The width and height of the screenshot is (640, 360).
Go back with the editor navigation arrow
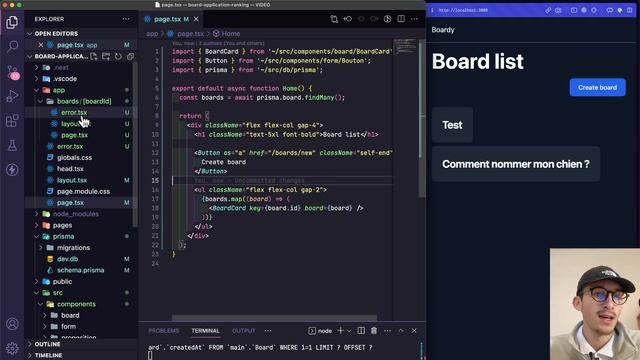pyautogui.click(x=348, y=19)
